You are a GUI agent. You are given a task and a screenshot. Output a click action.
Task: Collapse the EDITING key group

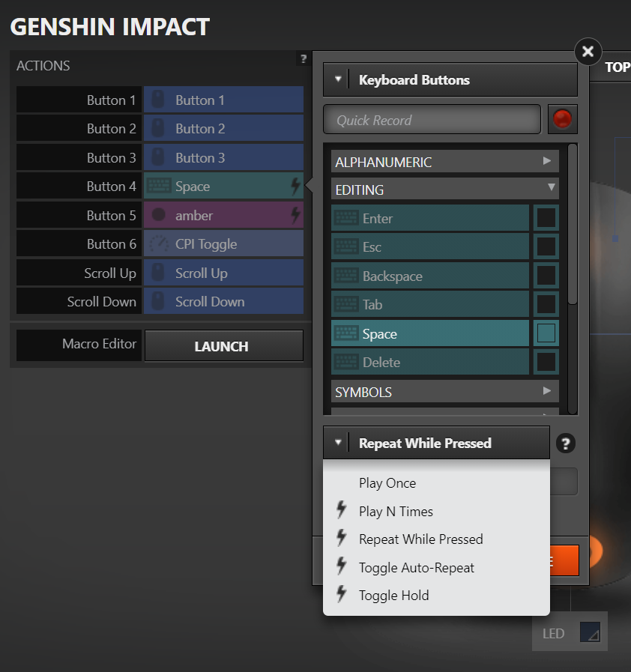(445, 189)
